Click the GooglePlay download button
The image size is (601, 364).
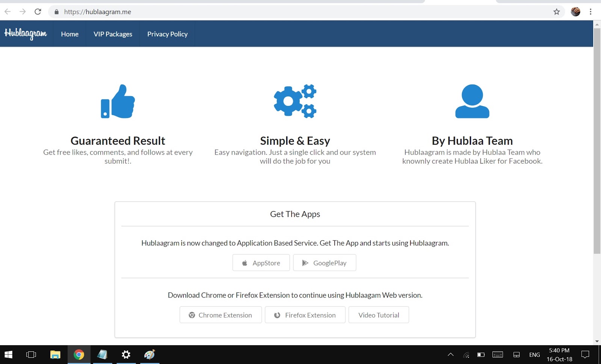pos(325,263)
